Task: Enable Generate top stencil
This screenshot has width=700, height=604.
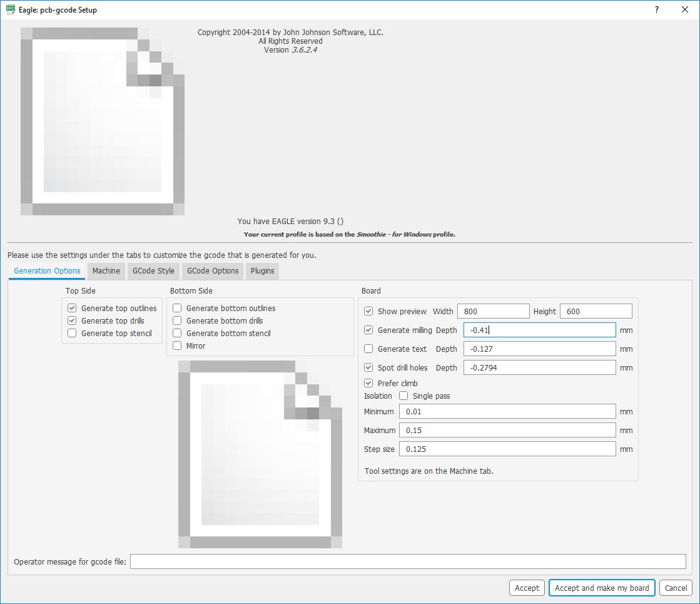Action: [x=72, y=333]
